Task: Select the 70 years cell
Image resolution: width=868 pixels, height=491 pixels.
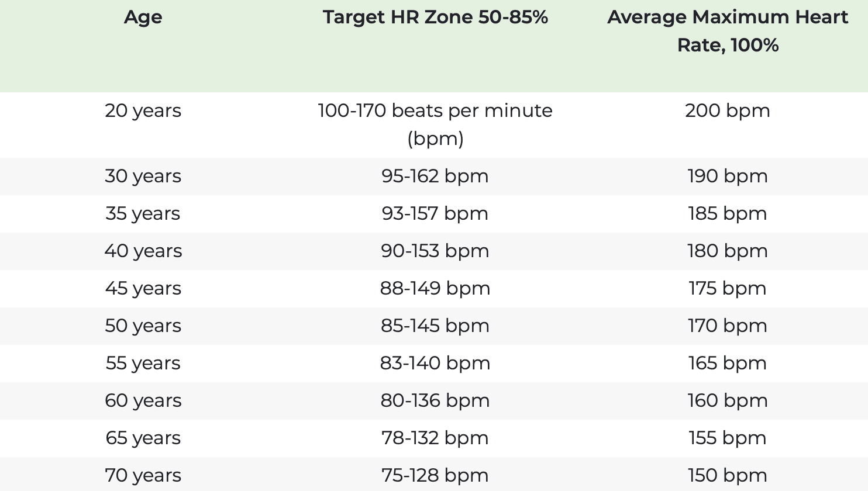Action: (x=143, y=475)
